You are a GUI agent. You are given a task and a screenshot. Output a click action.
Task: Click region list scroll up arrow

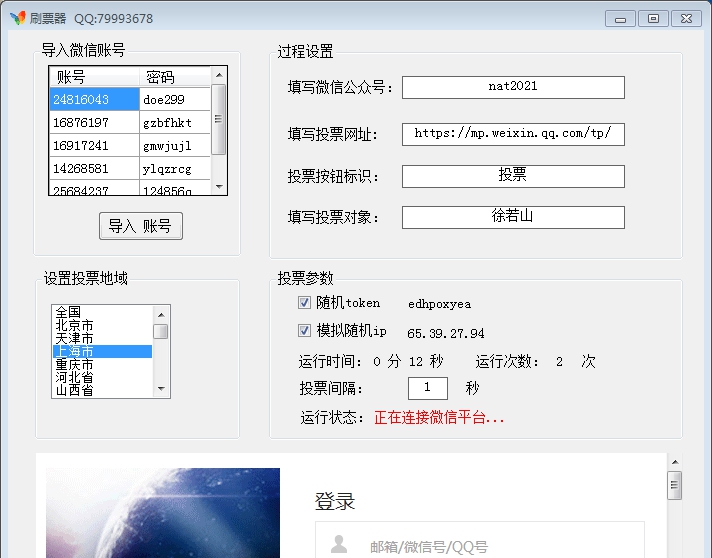[161, 315]
